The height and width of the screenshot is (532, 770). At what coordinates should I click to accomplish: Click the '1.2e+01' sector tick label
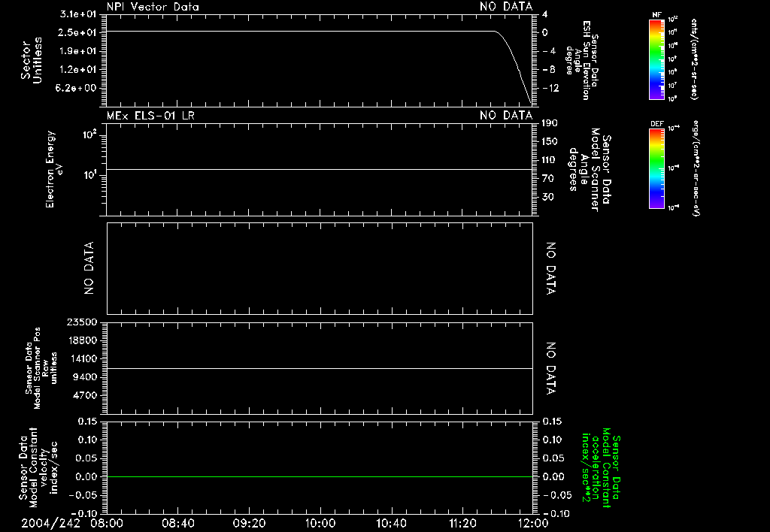[x=77, y=69]
